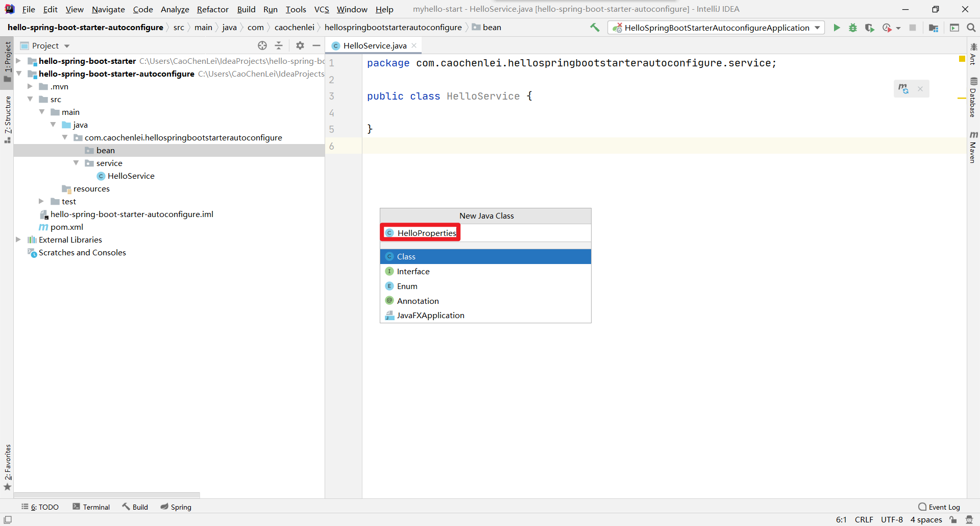Open the Favorites tool window
The image size is (980, 526).
point(8,467)
